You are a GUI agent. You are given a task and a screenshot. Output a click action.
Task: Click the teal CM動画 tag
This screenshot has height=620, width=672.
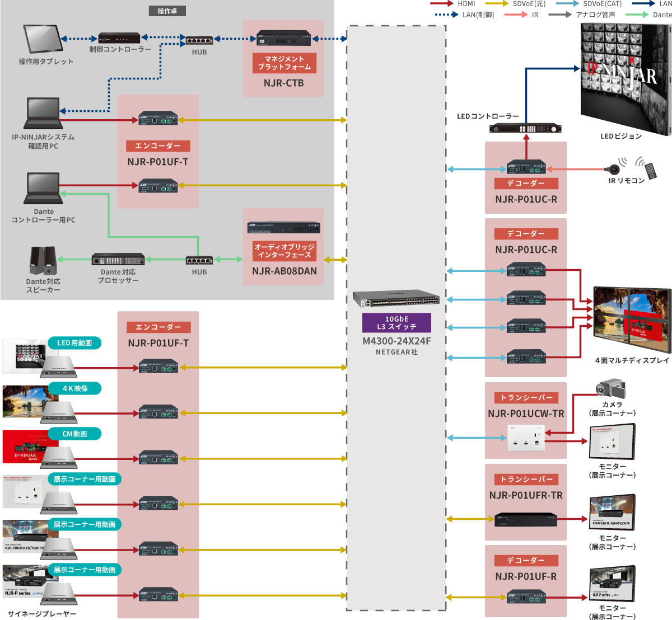pos(74,434)
